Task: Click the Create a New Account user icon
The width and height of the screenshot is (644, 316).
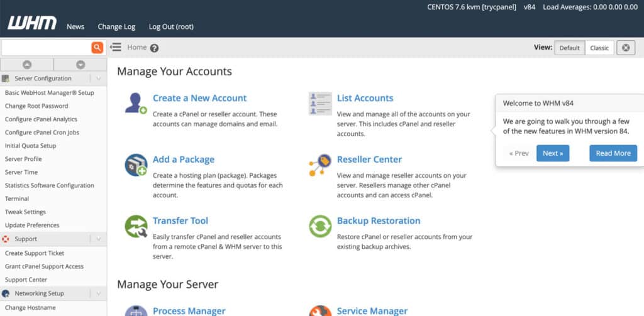Action: [x=136, y=104]
